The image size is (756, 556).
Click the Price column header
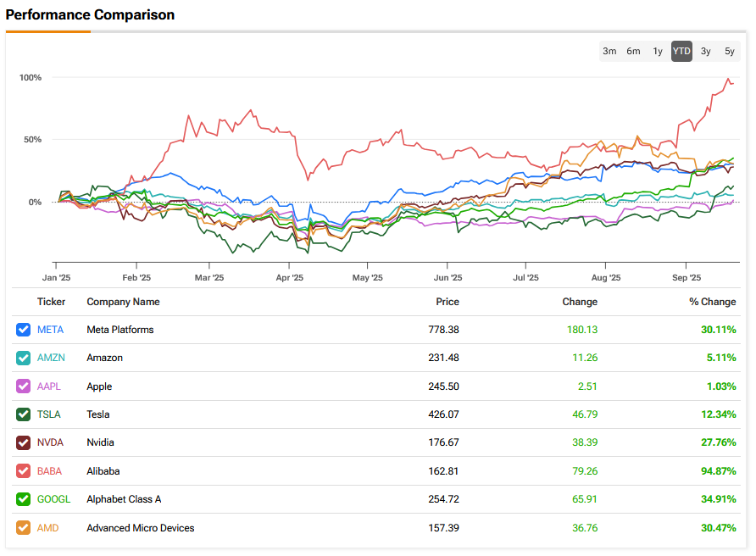point(447,302)
